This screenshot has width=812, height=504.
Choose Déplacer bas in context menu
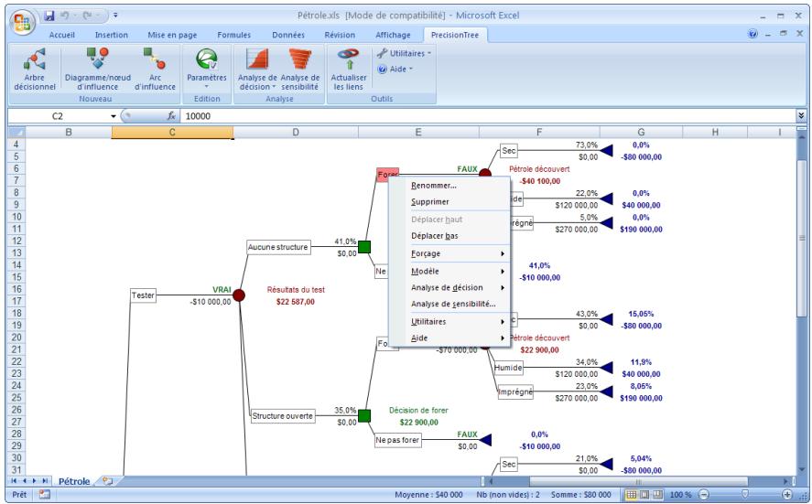pyautogui.click(x=449, y=236)
